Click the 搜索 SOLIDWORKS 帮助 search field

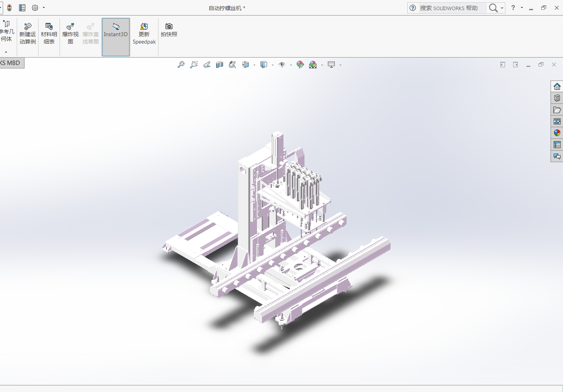pyautogui.click(x=452, y=8)
